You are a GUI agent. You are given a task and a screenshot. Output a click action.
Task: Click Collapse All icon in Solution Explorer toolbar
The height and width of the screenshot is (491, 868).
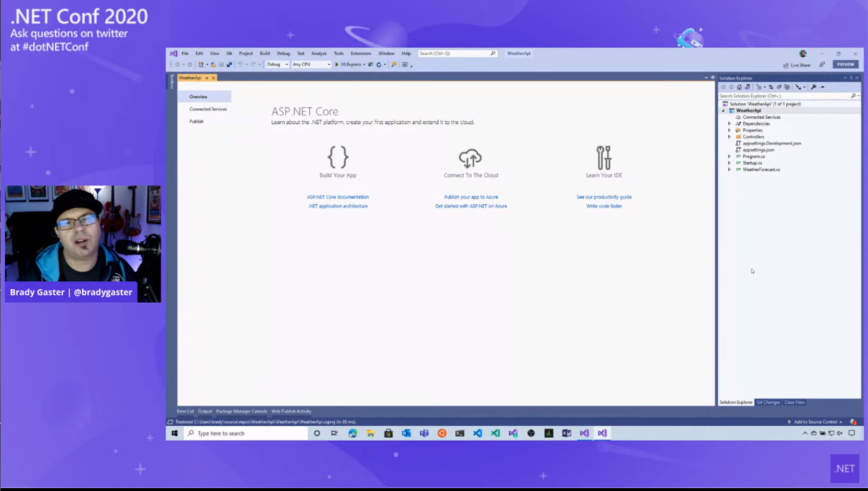pos(779,87)
